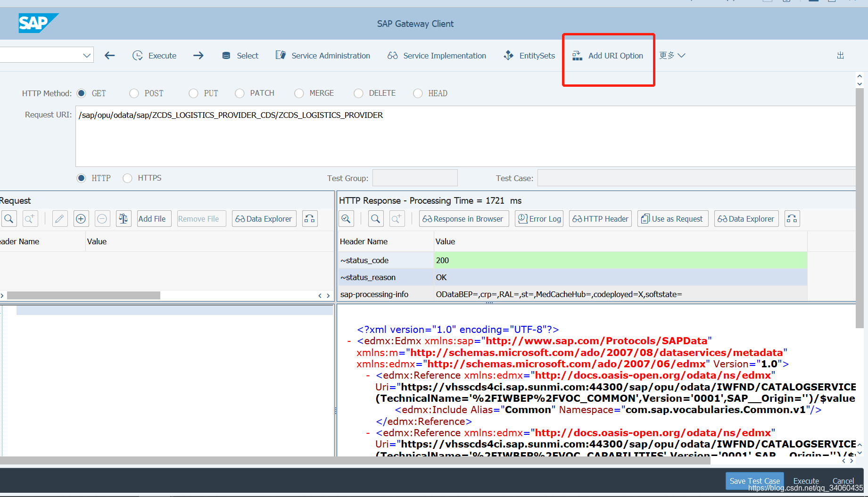Select the sap-processing-info row
The height and width of the screenshot is (497, 868).
572,294
